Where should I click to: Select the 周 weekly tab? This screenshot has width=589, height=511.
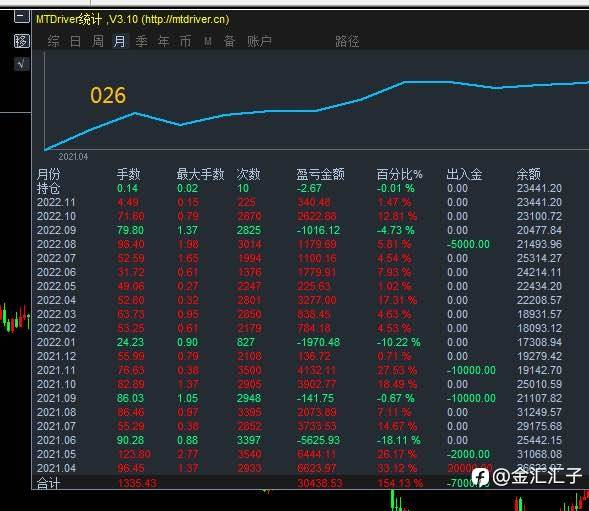[98, 41]
